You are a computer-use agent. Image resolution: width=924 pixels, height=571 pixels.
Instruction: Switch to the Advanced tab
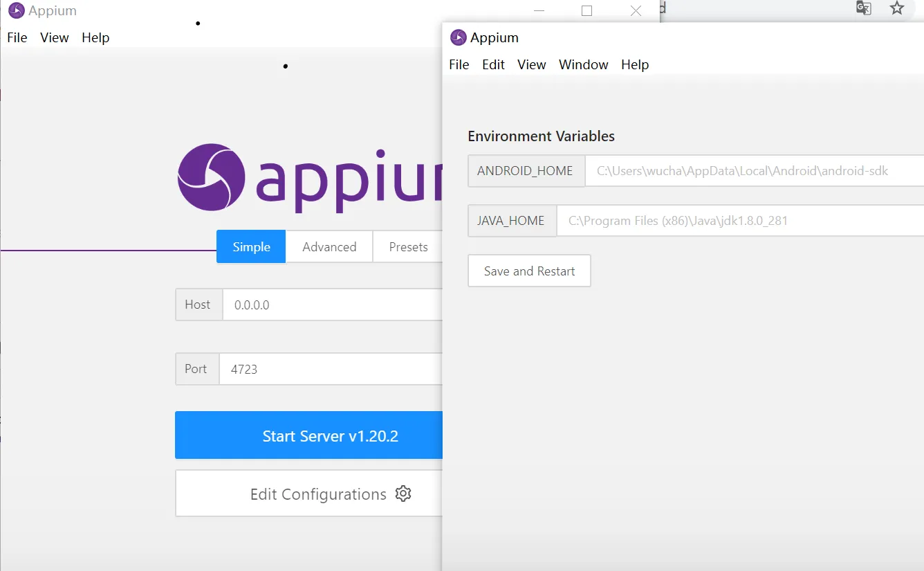[x=329, y=246]
